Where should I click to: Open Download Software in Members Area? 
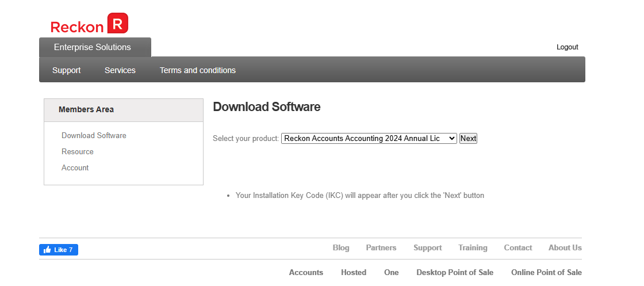coord(94,136)
